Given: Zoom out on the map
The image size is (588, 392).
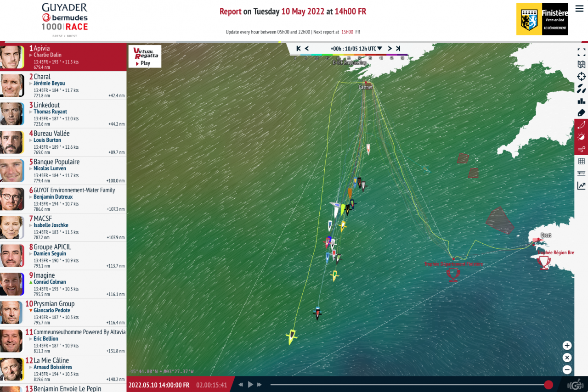Looking at the screenshot, I should (567, 370).
